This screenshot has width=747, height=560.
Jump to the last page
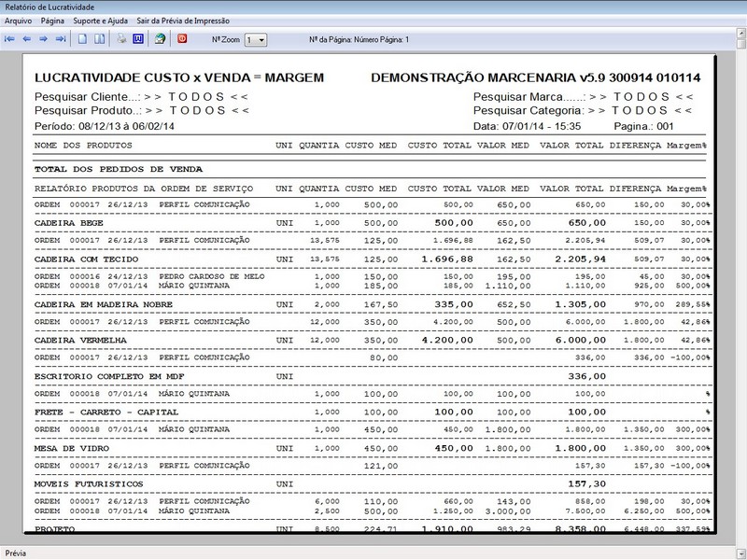pos(60,39)
